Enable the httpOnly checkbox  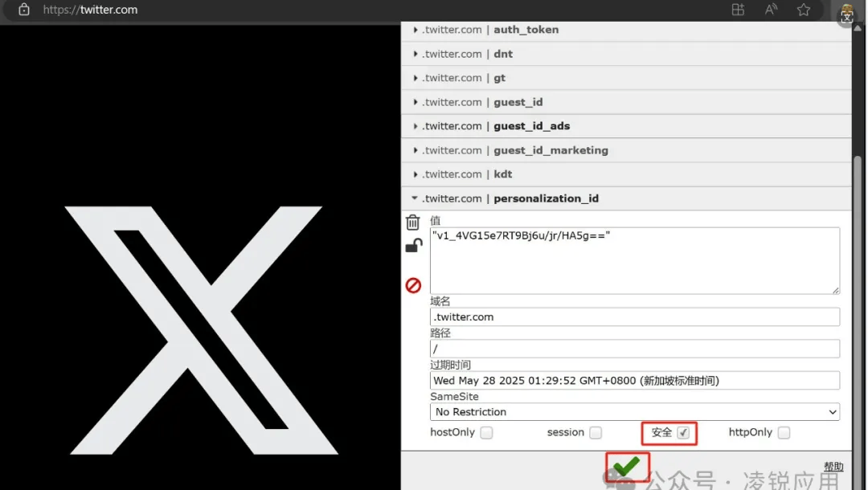784,432
